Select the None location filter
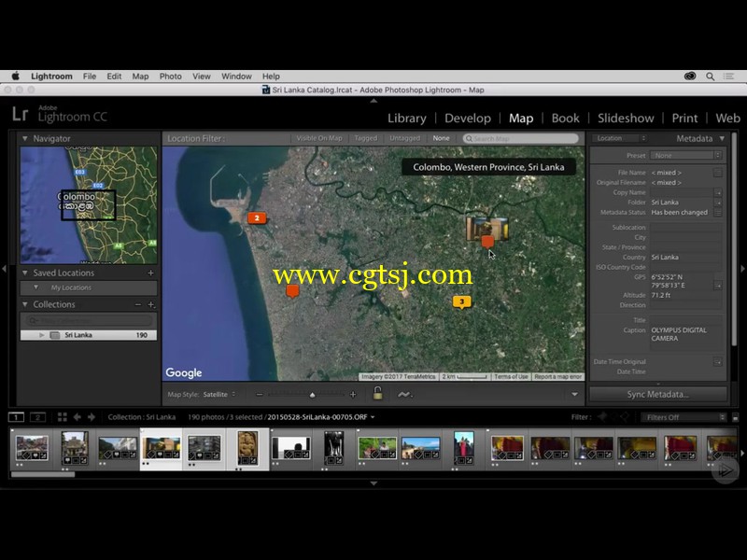This screenshot has height=560, width=747. coord(441,138)
